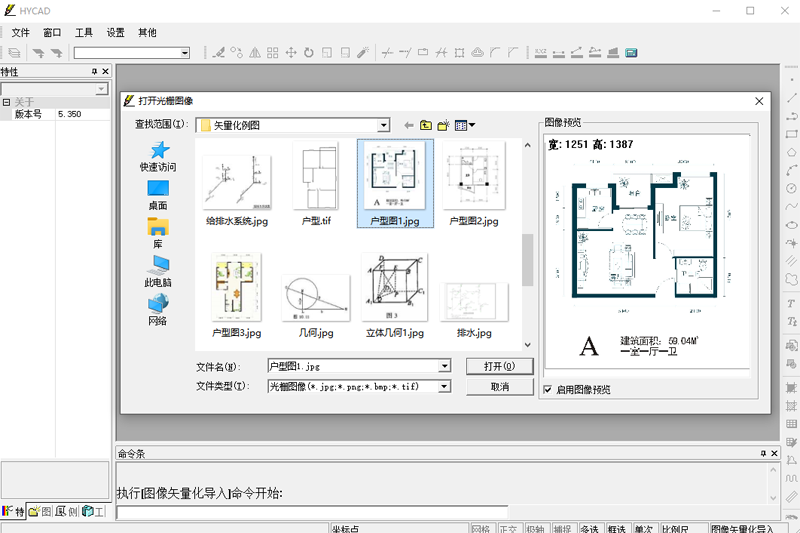Screen dimensions: 800x533
Task: Open the 文件类型 file type dropdown
Action: [445, 386]
